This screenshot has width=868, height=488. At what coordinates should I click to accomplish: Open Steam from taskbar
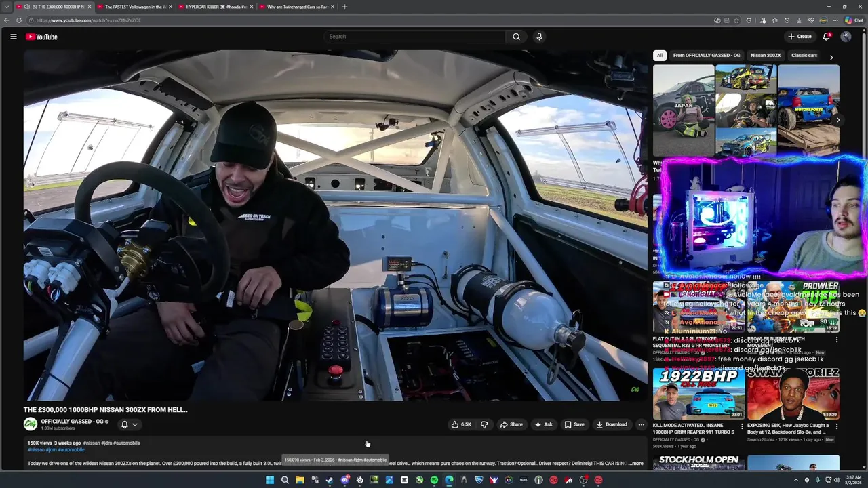click(330, 480)
